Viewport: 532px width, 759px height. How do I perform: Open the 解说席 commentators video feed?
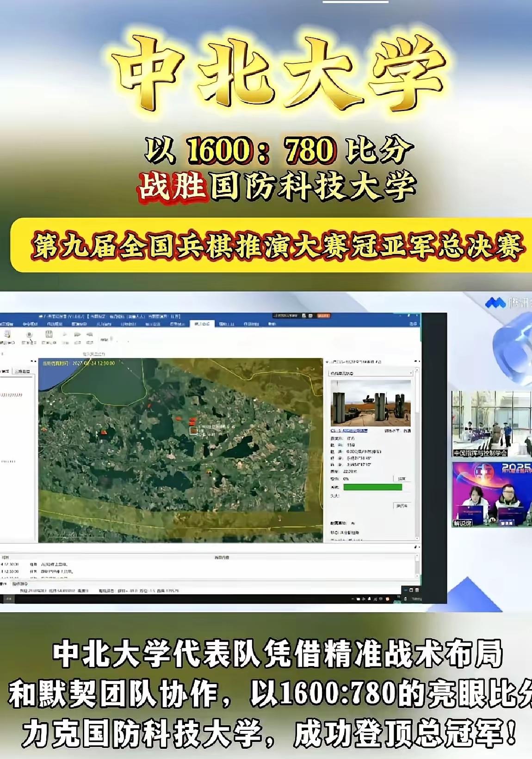point(492,494)
